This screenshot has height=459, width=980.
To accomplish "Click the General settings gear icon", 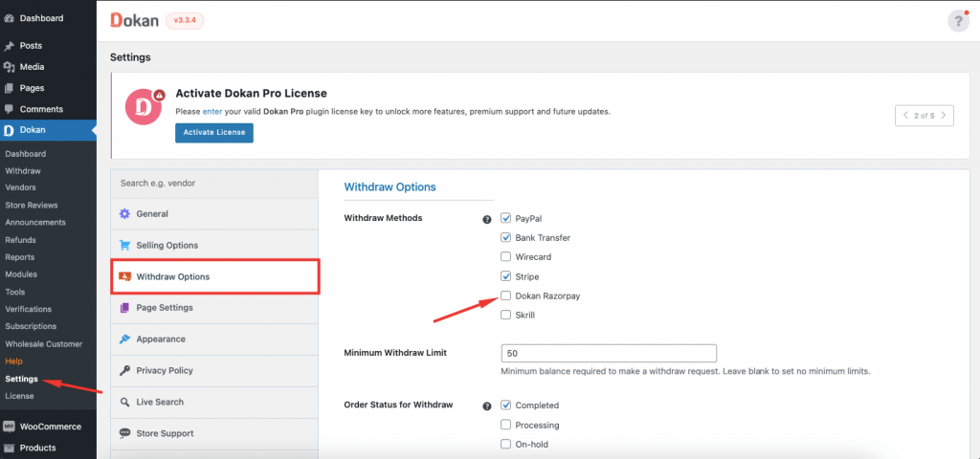I will coord(124,214).
